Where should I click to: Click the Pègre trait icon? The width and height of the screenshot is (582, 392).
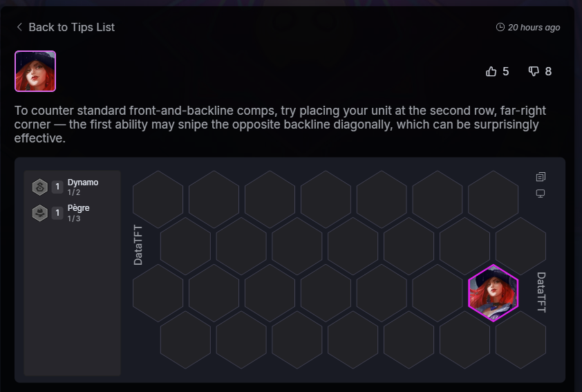pyautogui.click(x=40, y=213)
